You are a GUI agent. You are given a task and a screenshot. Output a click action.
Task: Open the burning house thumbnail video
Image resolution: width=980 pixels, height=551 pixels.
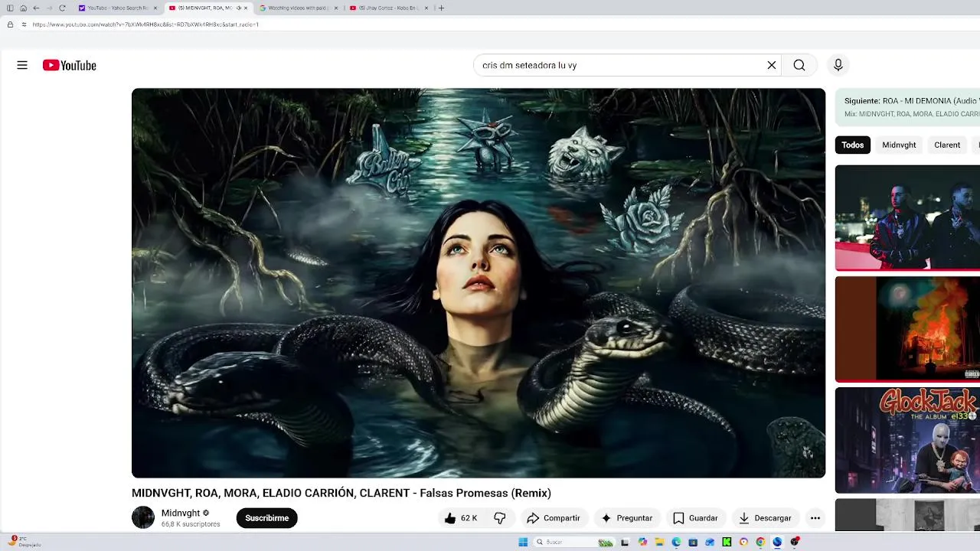pos(907,329)
